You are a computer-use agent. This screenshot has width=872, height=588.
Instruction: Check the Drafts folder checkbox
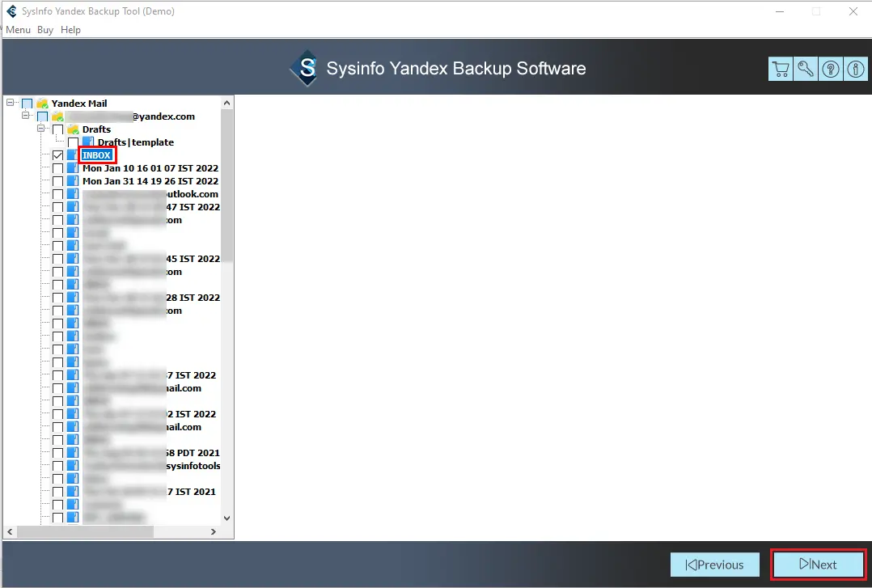pos(57,129)
